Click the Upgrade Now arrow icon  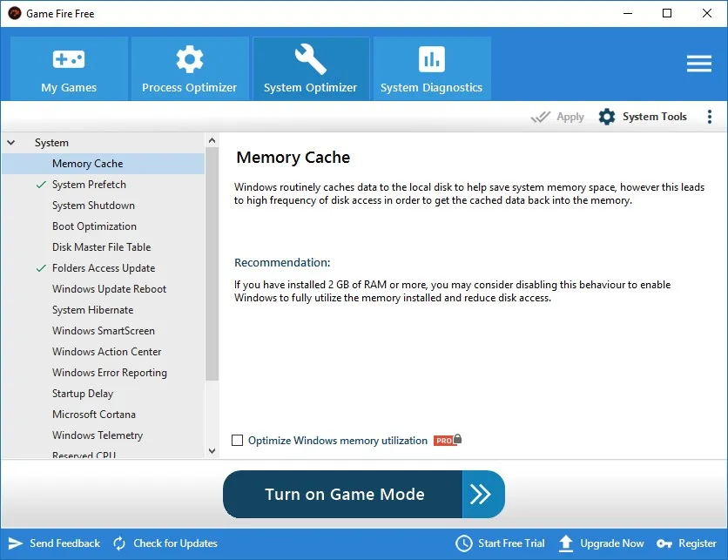[566, 543]
